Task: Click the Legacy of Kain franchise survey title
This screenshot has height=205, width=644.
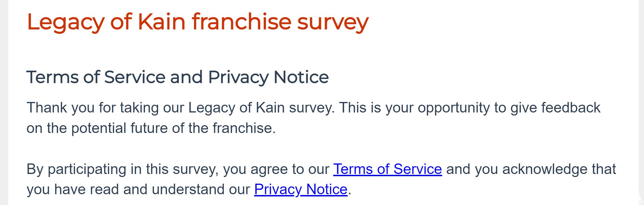Action: tap(197, 22)
